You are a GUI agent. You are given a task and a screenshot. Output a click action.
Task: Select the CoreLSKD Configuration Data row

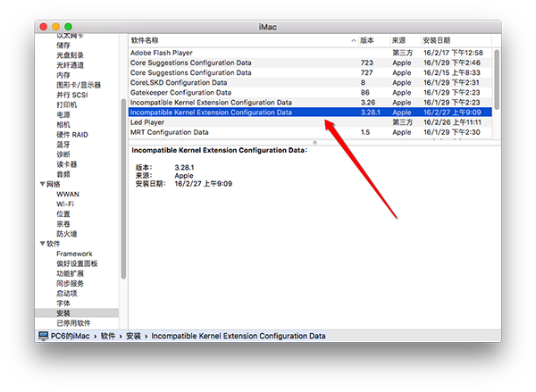[310, 82]
